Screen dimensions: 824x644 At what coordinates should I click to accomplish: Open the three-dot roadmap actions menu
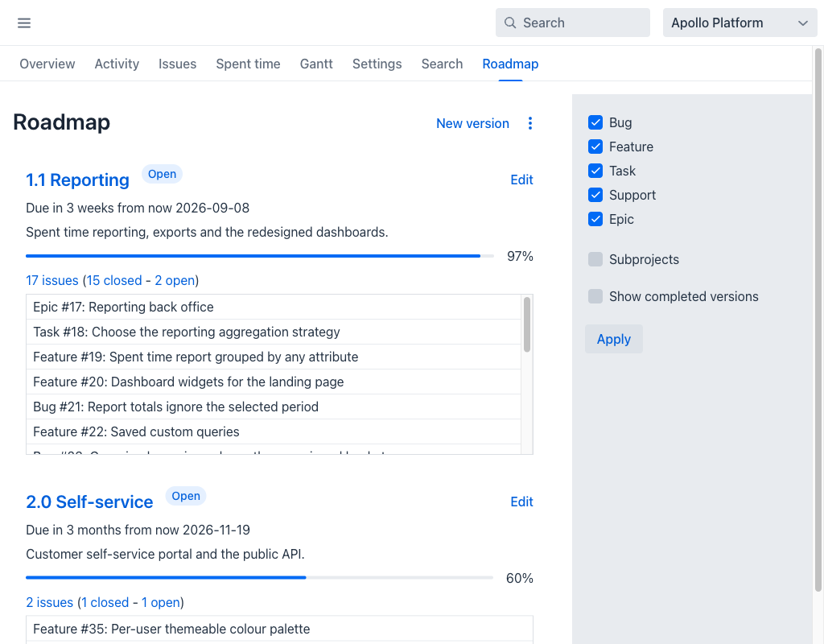pos(529,123)
